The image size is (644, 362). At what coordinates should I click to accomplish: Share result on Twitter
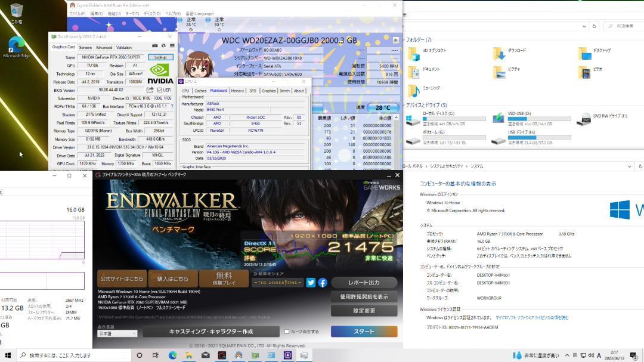(x=311, y=283)
